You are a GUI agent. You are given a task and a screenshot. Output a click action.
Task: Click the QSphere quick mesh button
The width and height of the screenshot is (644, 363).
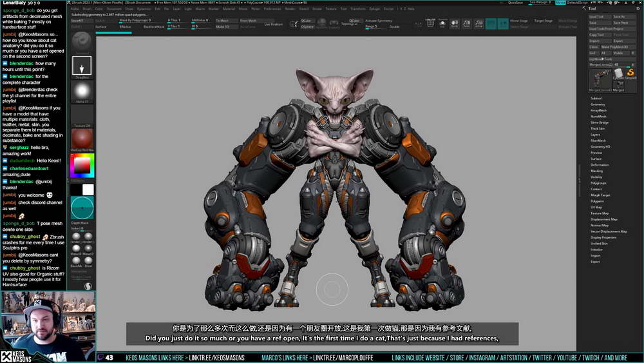pyautogui.click(x=307, y=26)
